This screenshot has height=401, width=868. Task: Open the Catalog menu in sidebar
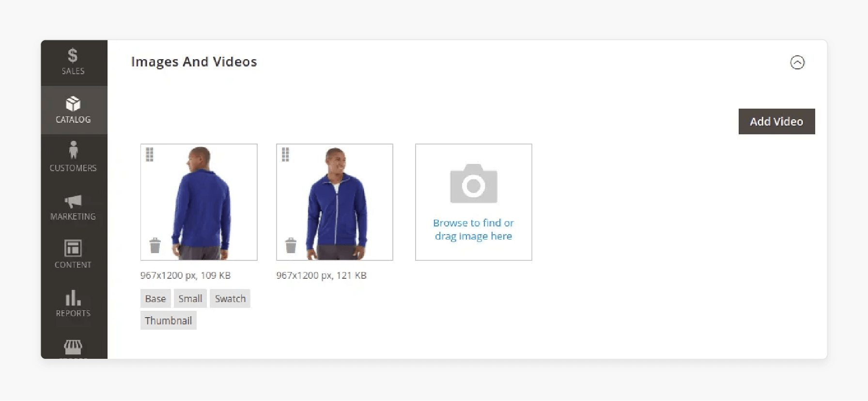(74, 110)
